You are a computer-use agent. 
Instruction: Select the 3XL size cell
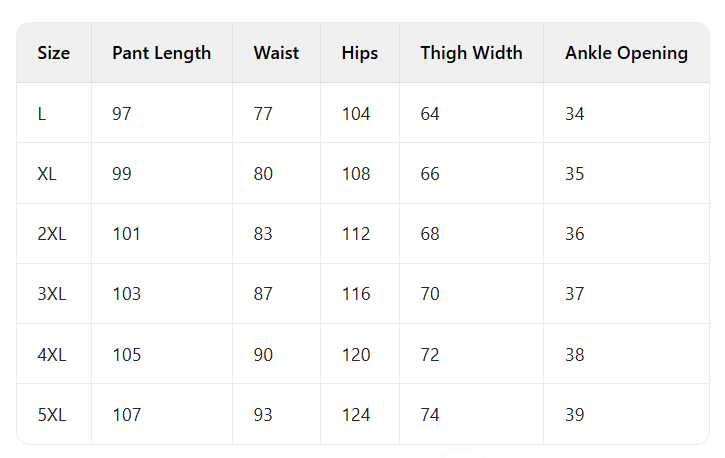(x=51, y=294)
